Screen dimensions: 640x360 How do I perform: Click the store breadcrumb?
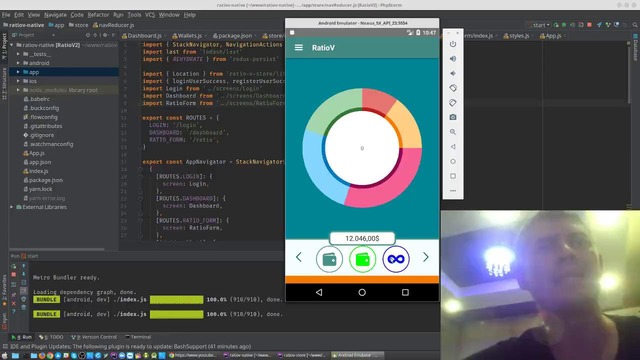point(78,25)
